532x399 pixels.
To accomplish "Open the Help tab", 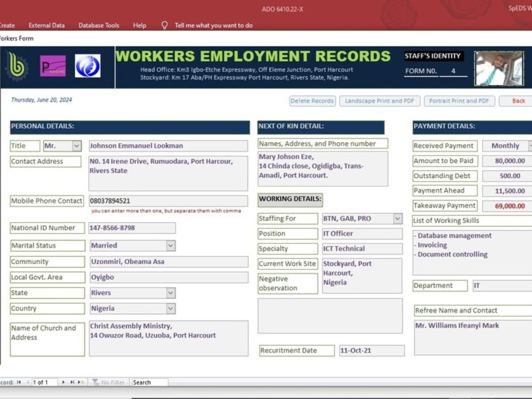I will click(x=139, y=26).
